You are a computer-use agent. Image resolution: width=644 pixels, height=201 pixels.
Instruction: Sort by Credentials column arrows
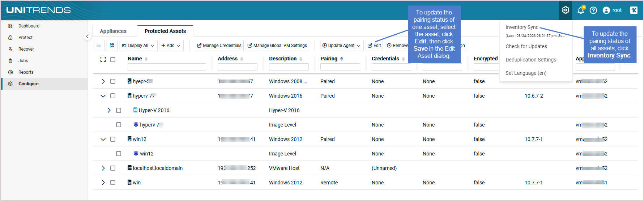[x=403, y=59]
